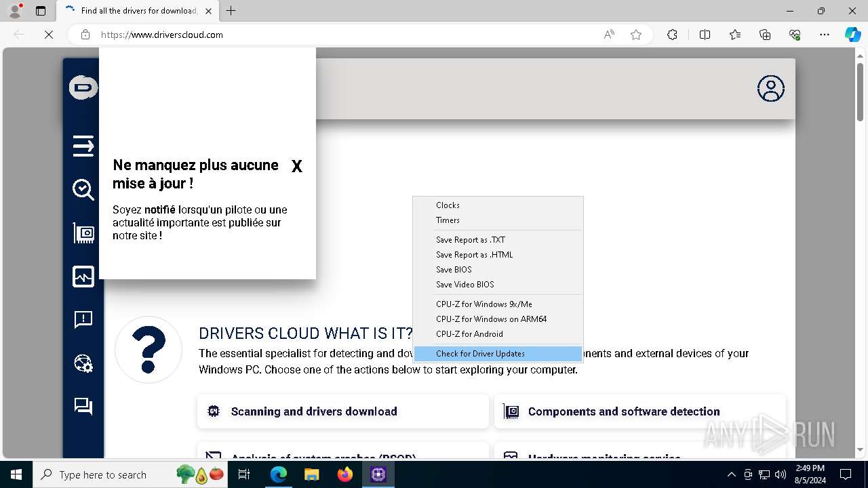868x488 pixels.
Task: Click the browser address bar URL
Action: (162, 35)
